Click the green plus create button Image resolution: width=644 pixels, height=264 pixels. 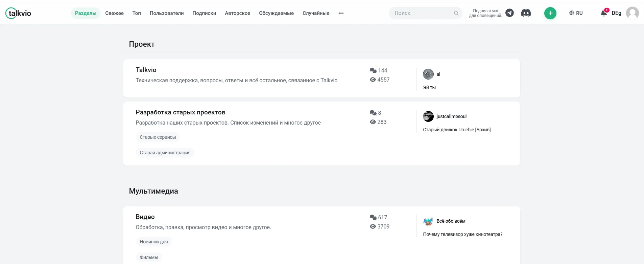click(x=550, y=13)
